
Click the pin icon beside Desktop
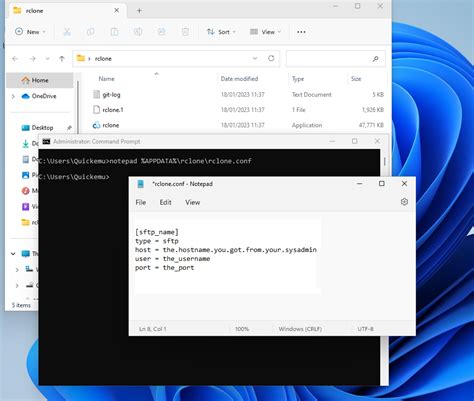tap(69, 128)
